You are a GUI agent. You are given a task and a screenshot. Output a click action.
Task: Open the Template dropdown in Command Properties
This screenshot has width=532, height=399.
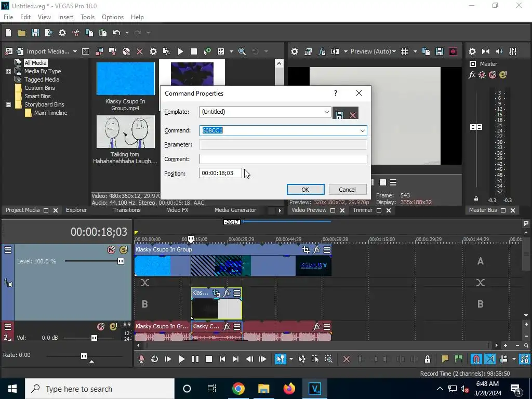click(x=326, y=112)
